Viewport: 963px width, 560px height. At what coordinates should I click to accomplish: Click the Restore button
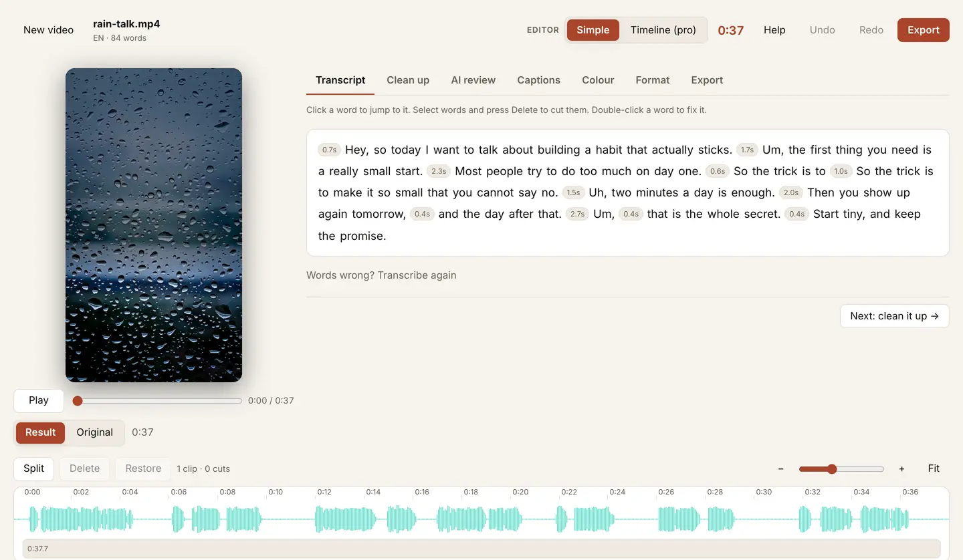(x=143, y=468)
